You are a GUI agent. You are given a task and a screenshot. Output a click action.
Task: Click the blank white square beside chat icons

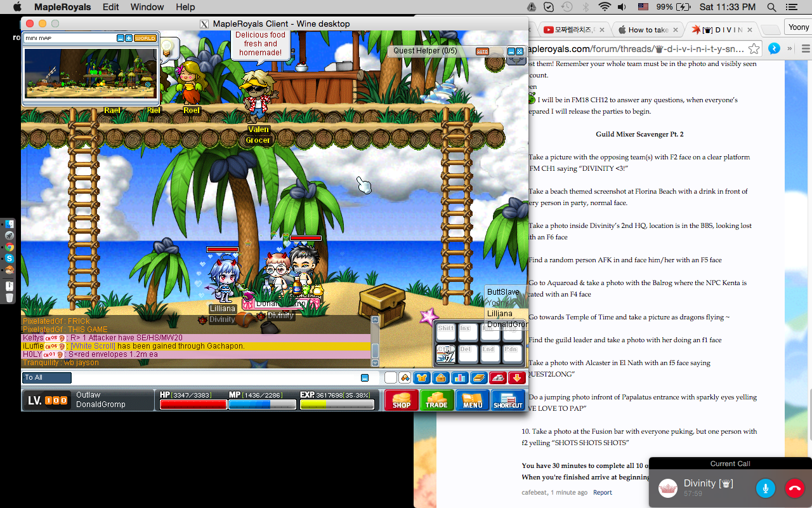click(x=391, y=378)
